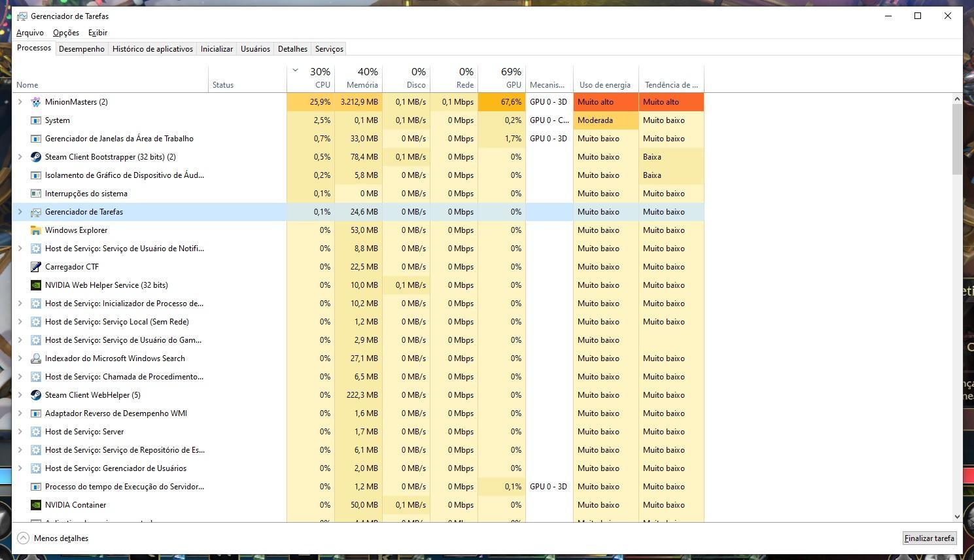This screenshot has height=560, width=974.
Task: Click the scrollbar down arrow
Action: [957, 517]
